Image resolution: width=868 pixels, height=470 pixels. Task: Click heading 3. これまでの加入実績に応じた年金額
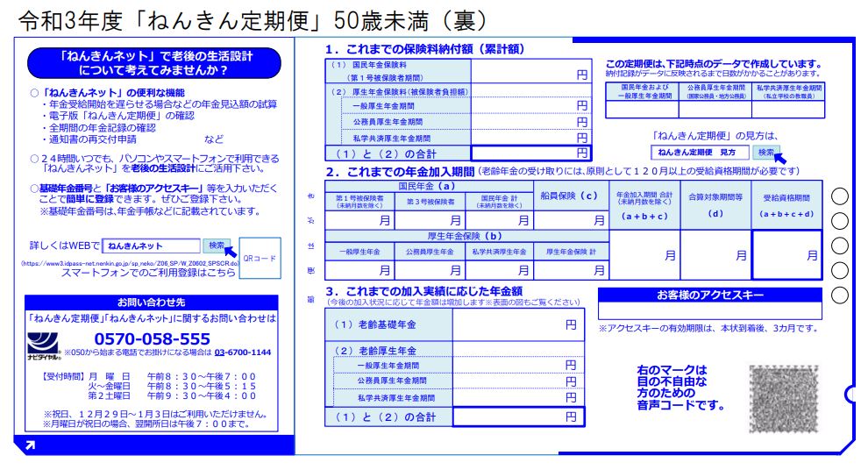tap(424, 291)
